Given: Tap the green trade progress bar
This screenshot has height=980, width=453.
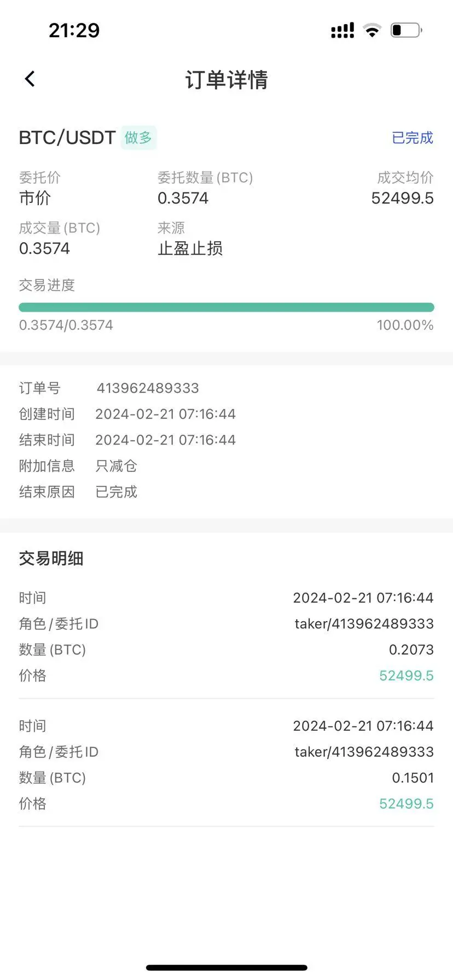Looking at the screenshot, I should point(226,307).
